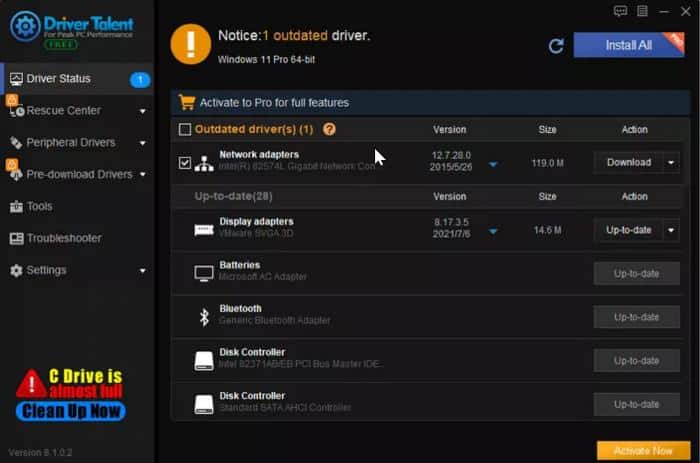Click the Install All button
Viewport: 700px width, 463px height.
[x=629, y=45]
